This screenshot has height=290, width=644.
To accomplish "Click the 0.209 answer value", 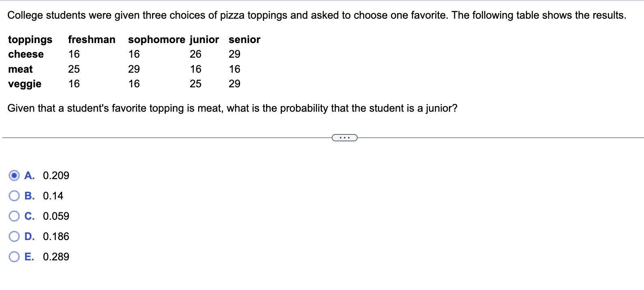I will coord(56,175).
